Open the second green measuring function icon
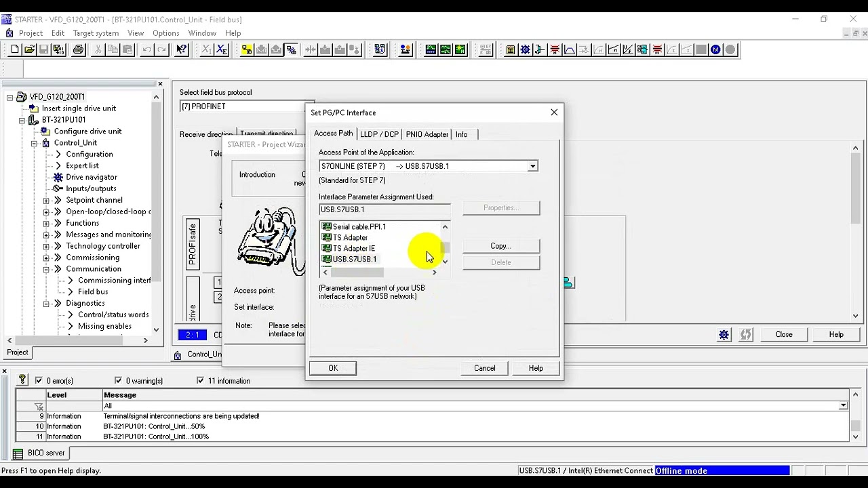Viewport: 868px width, 488px height. pos(446,49)
